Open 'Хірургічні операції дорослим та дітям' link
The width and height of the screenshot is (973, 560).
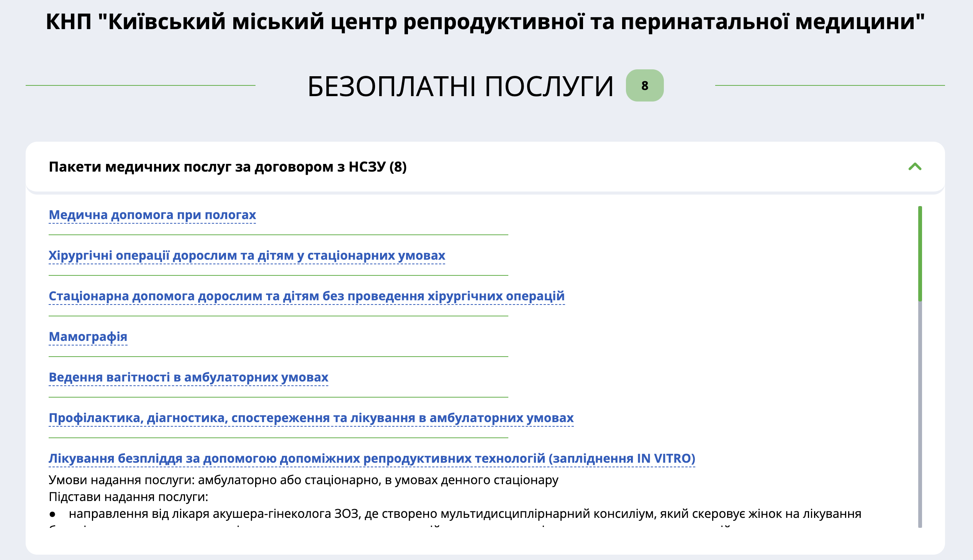coord(247,255)
